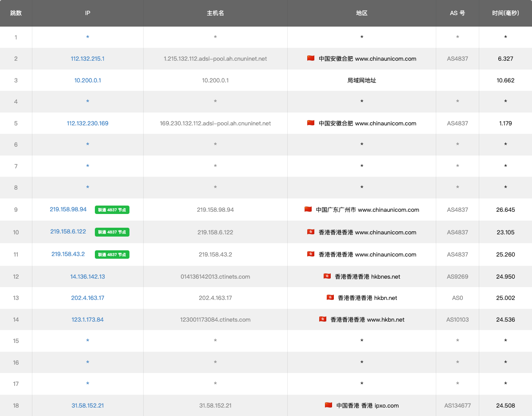Select hostname 31.58.152.21 in hop 18
Screen dimensions: 532x416
point(215,405)
